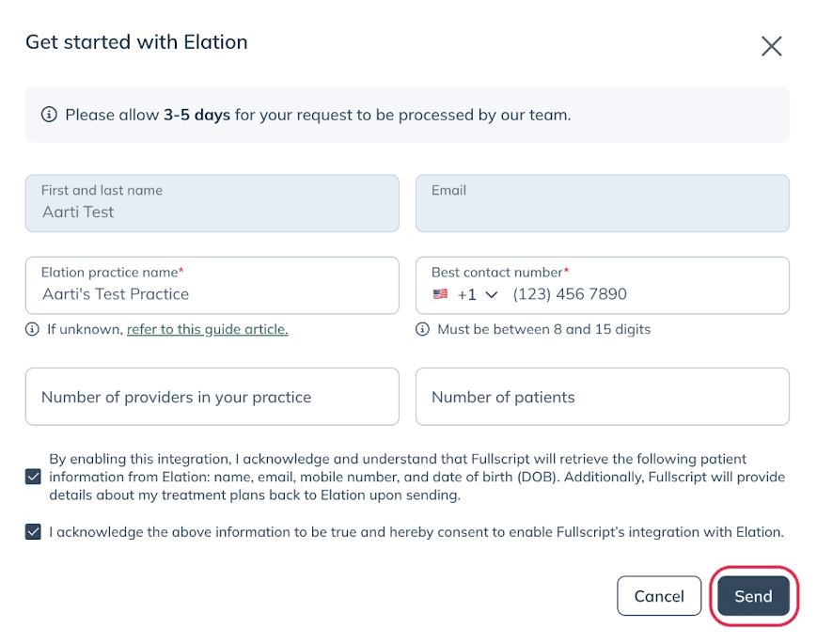The image size is (817, 644).
Task: Uncheck the patient information acknowledgment checkbox
Action: click(x=33, y=477)
